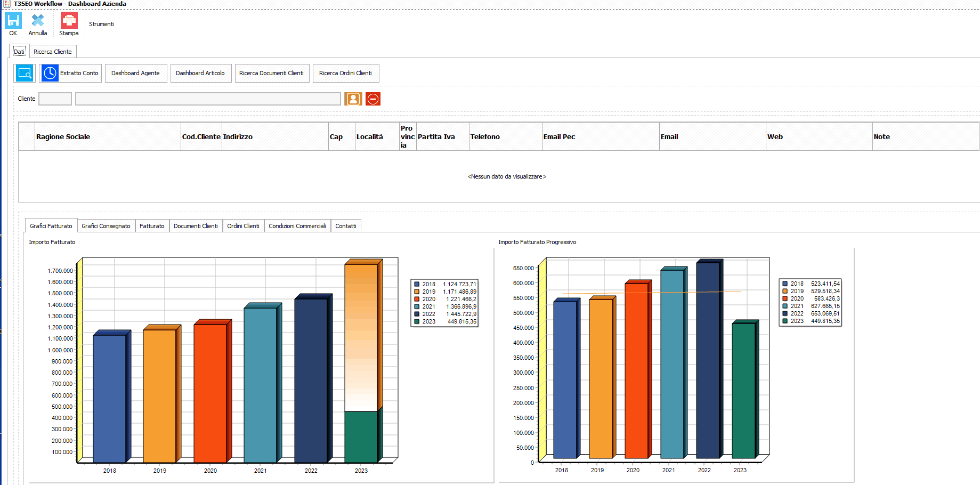Select the Grafici Fatturato tab
Viewport: 980px width, 485px height.
(x=51, y=226)
